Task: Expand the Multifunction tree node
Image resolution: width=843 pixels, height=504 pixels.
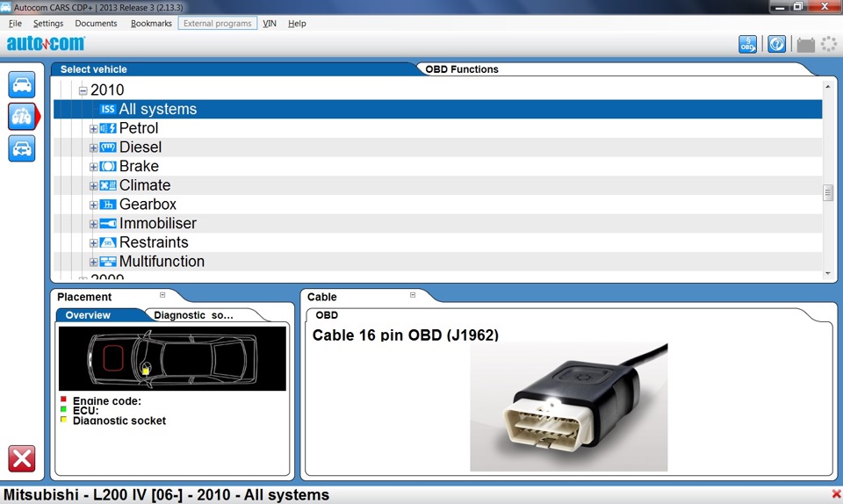Action: (x=93, y=263)
